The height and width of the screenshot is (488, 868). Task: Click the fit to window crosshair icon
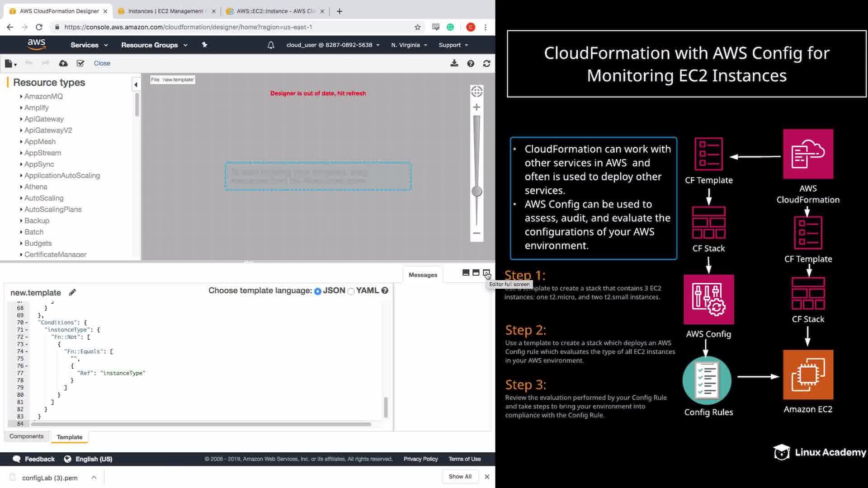476,92
